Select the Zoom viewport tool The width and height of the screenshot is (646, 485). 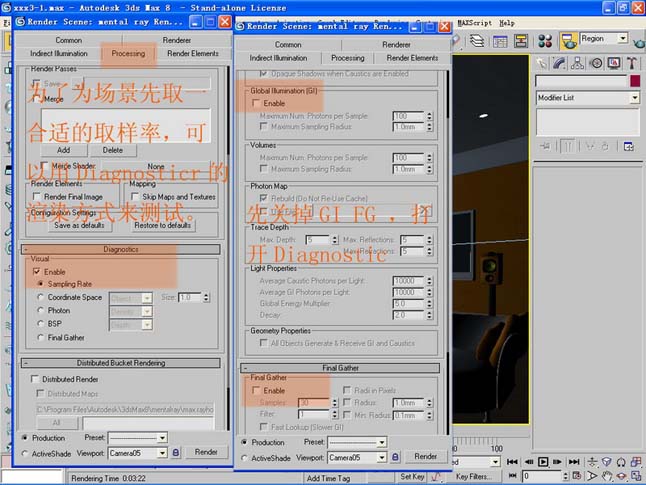point(592,462)
